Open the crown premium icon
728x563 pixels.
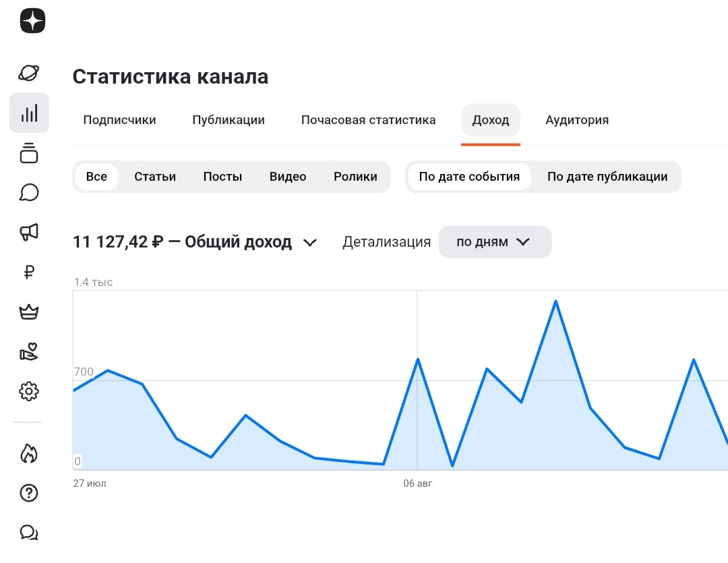coord(29,312)
